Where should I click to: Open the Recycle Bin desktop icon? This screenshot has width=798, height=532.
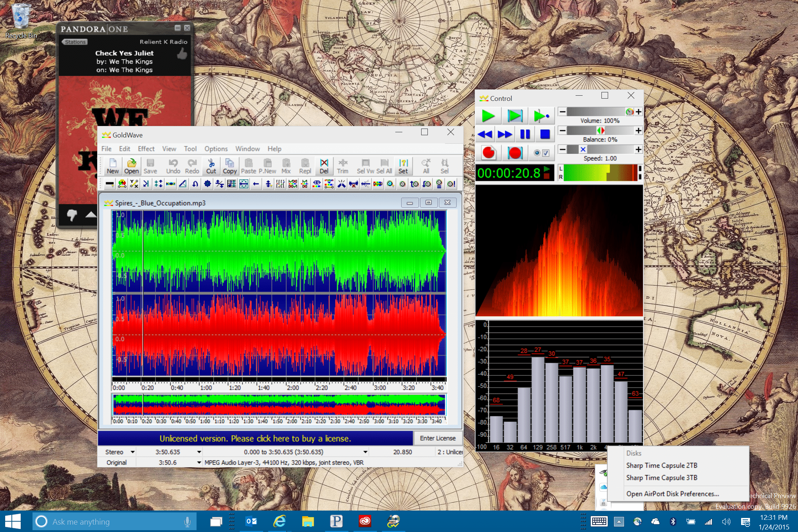[x=21, y=21]
